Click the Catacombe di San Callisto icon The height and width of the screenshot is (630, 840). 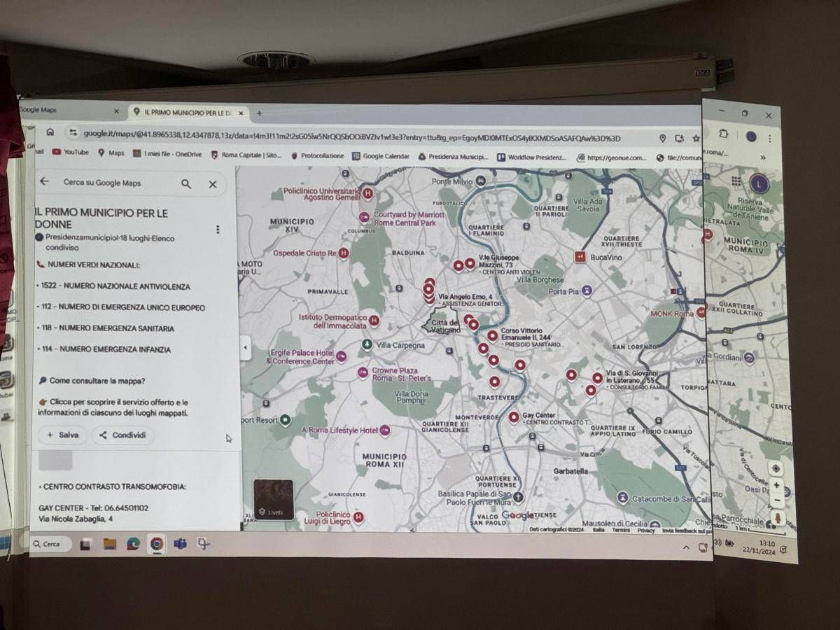622,498
